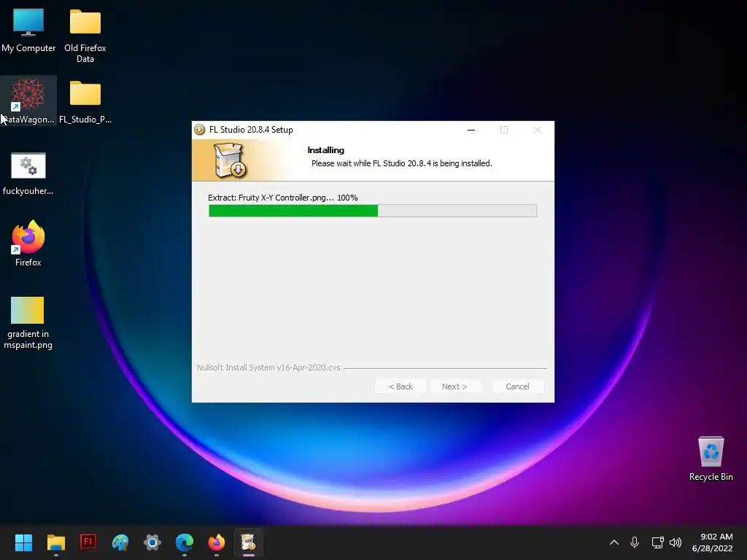This screenshot has width=747, height=560.
Task: Open the Old Firefox Data folder
Action: coord(85,36)
